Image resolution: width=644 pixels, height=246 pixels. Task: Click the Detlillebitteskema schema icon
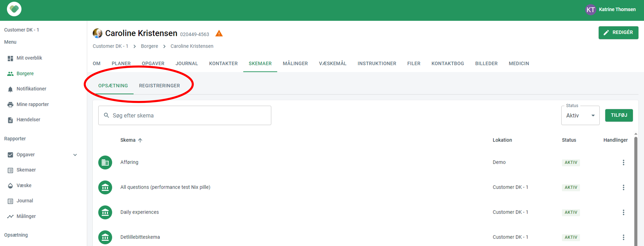point(105,237)
